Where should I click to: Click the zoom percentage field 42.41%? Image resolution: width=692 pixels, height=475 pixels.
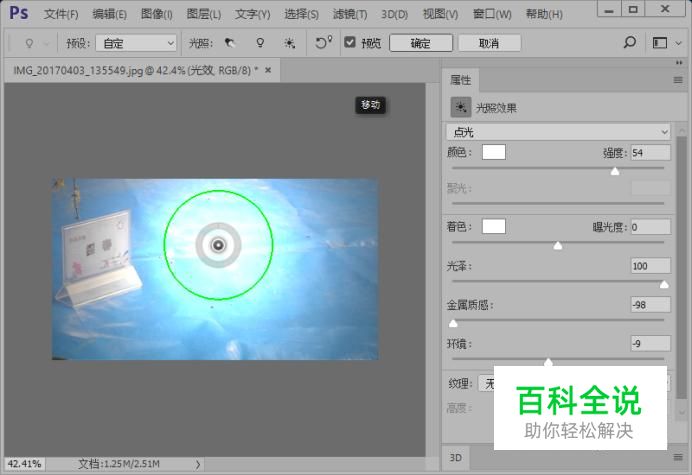(25, 464)
